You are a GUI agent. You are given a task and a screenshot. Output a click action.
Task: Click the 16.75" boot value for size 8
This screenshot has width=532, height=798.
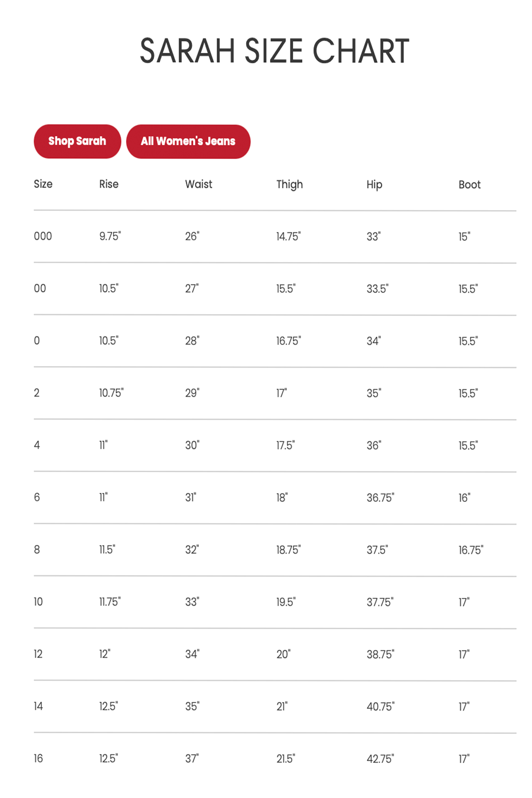pos(471,550)
